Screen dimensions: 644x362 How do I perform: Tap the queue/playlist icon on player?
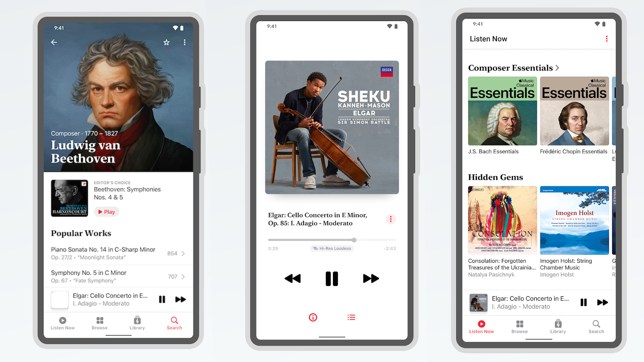tap(351, 317)
